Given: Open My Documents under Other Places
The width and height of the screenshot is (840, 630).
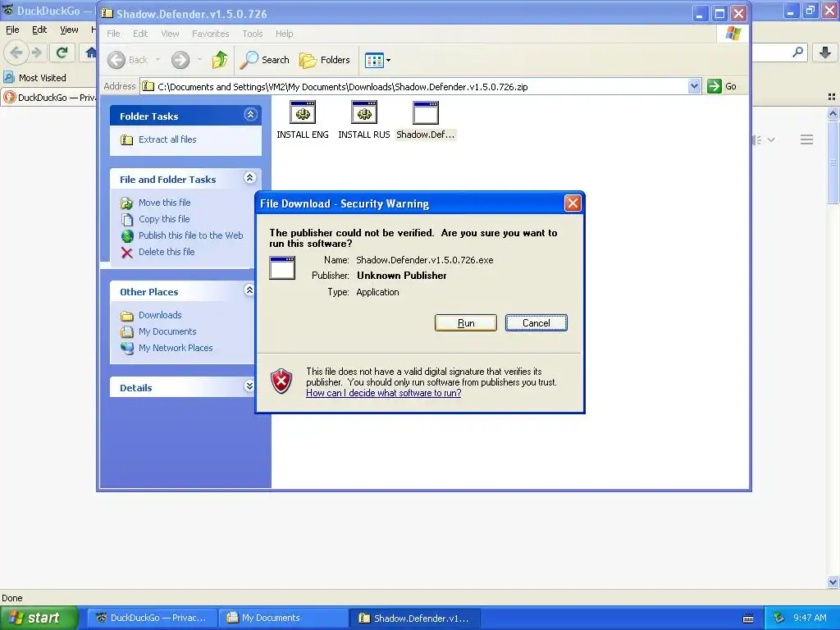Looking at the screenshot, I should pyautogui.click(x=167, y=331).
